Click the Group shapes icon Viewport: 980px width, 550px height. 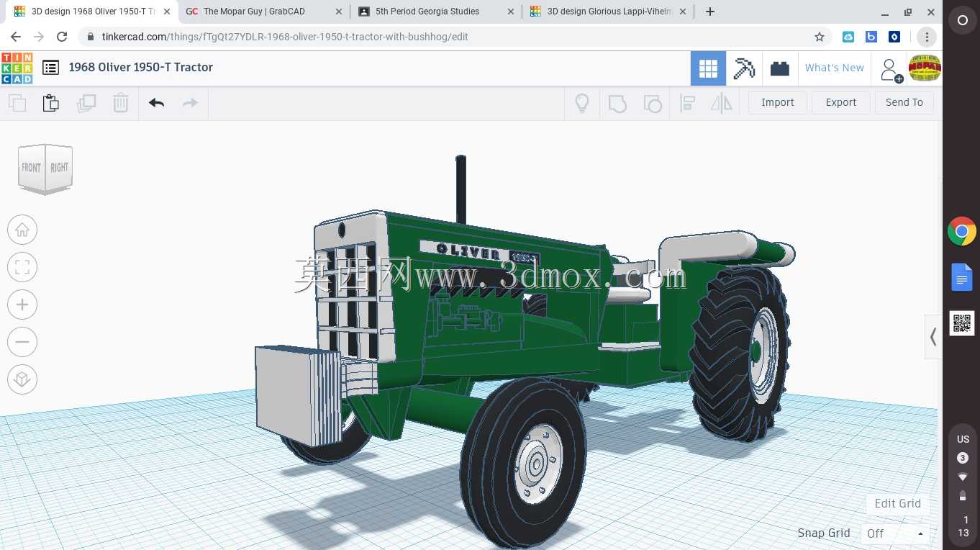tap(617, 103)
